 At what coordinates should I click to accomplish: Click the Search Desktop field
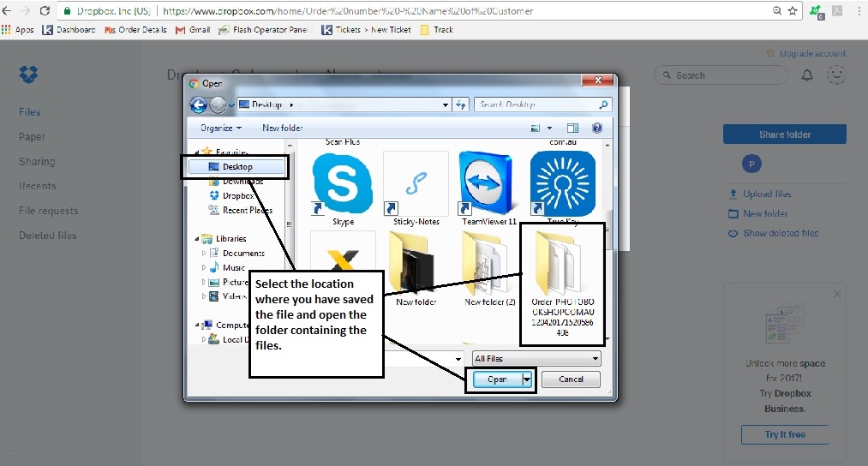[x=542, y=105]
